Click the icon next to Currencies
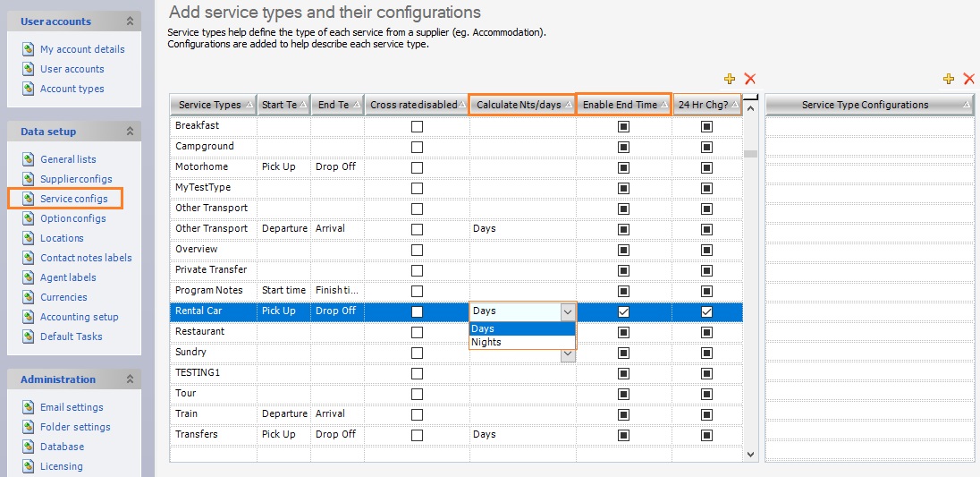 tap(29, 297)
